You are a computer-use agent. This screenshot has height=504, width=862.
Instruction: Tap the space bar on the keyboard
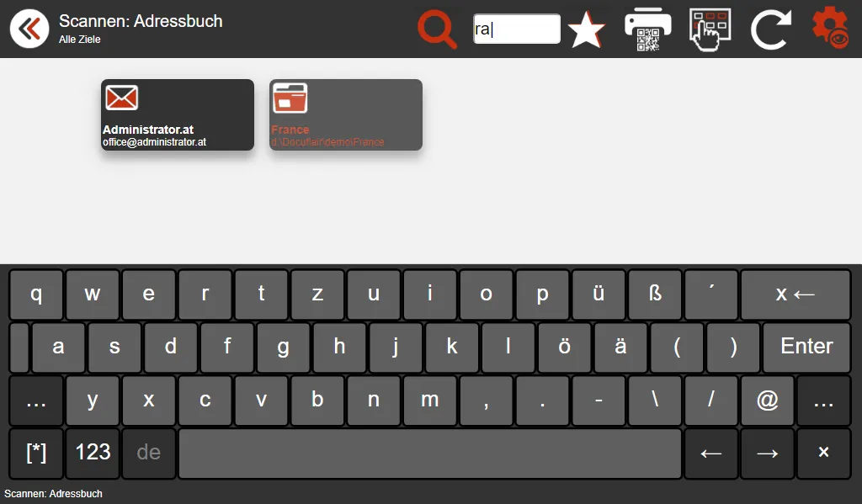(430, 453)
